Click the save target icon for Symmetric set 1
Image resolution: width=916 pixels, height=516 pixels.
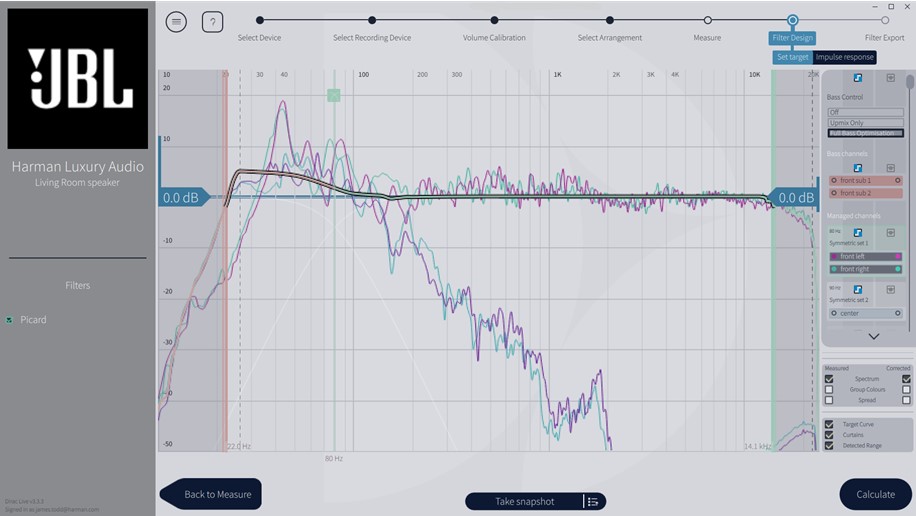pos(890,233)
